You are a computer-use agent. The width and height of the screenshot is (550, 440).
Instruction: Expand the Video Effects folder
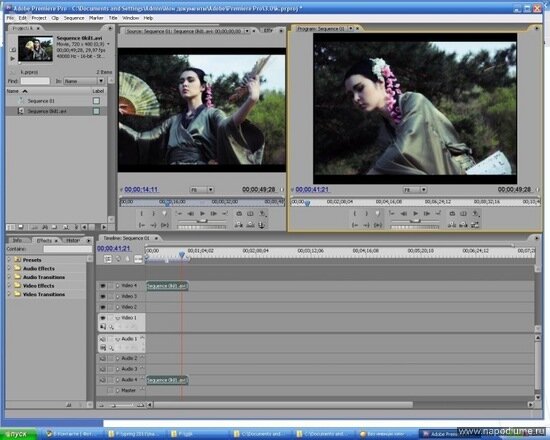click(x=9, y=285)
